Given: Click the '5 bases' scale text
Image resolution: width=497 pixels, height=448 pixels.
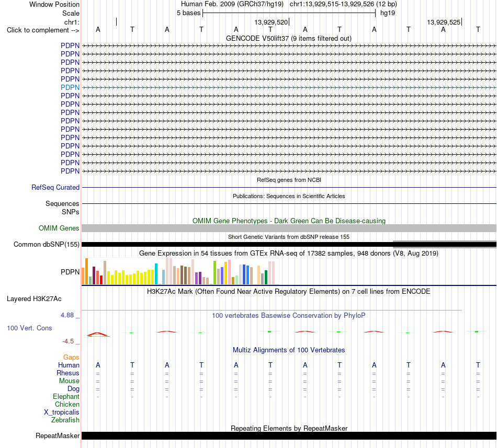Looking at the screenshot, I should (x=188, y=13).
